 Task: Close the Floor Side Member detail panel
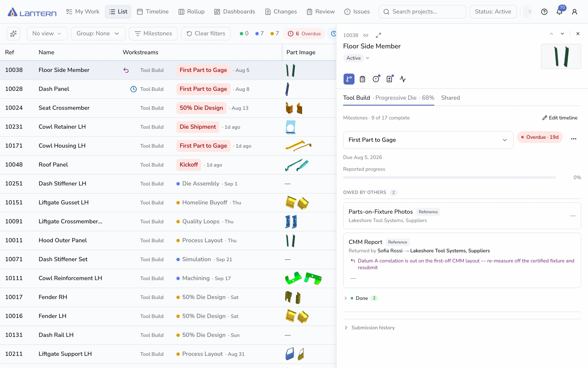tap(578, 34)
